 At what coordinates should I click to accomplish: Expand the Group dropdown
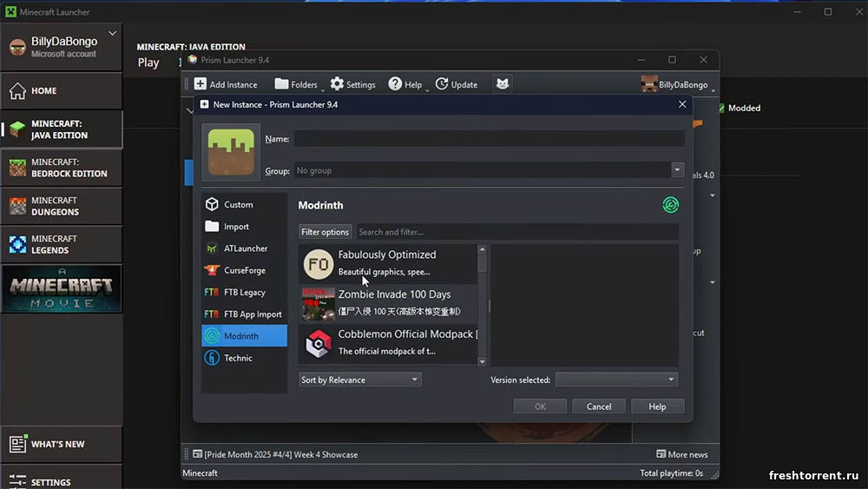tap(677, 170)
